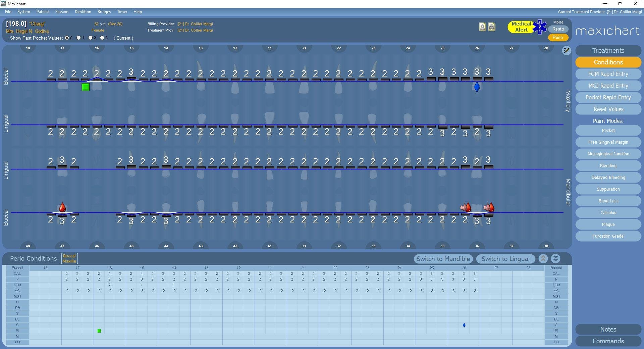This screenshot has height=349, width=644.
Task: Click the pencil edit icon beside tooth 28
Action: [567, 51]
